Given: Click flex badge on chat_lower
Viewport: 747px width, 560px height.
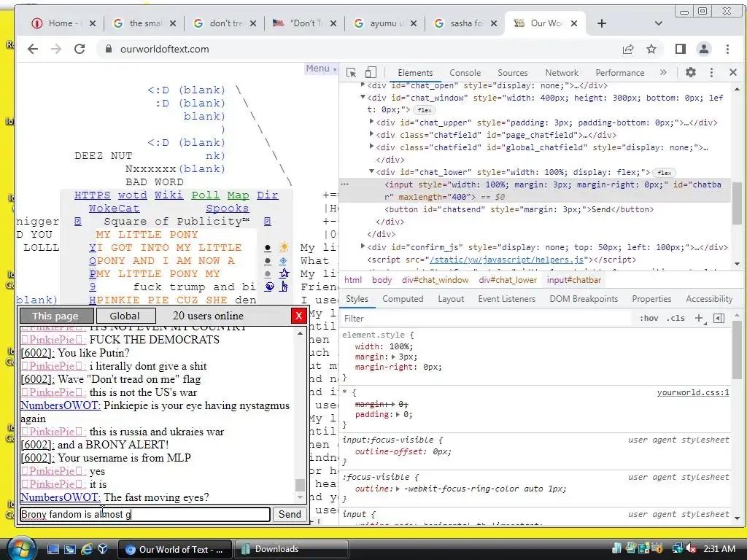Looking at the screenshot, I should click(x=664, y=173).
